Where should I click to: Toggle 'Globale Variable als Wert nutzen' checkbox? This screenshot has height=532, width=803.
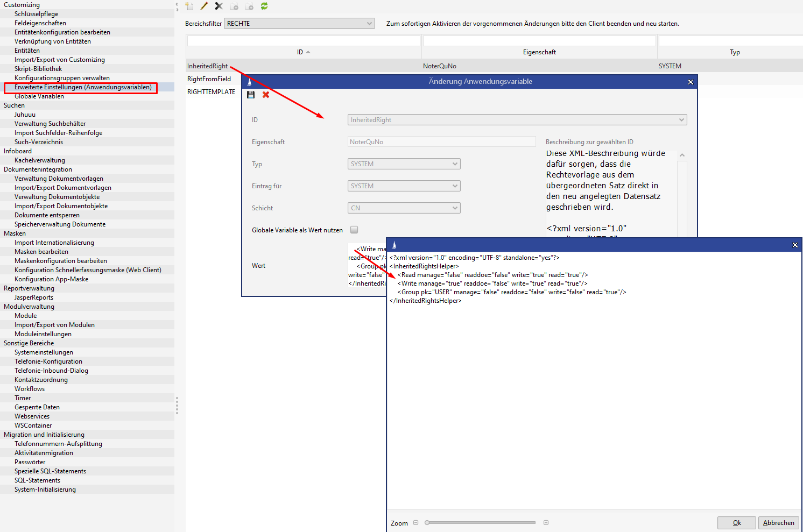click(354, 230)
